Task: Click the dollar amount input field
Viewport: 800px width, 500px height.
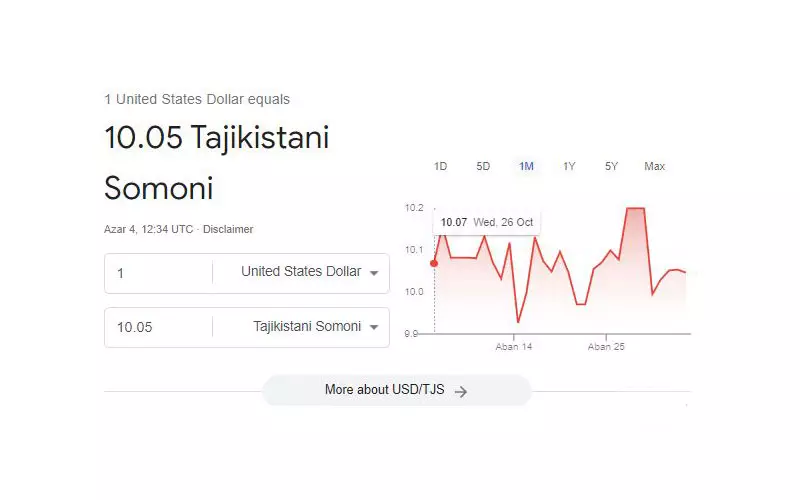Action: (158, 273)
